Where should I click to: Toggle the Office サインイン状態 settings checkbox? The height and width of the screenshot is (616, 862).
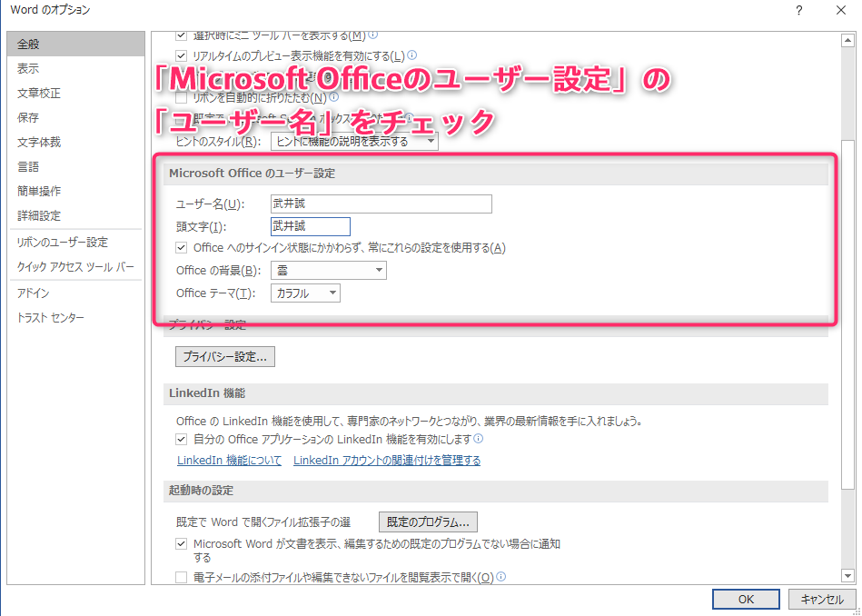(181, 247)
